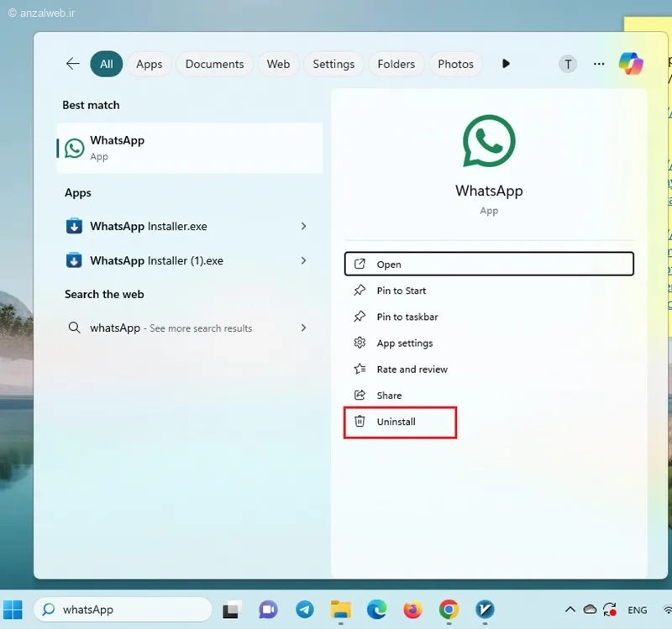Pin WhatsApp to taskbar
Viewport: 672px width, 629px height.
(489, 317)
